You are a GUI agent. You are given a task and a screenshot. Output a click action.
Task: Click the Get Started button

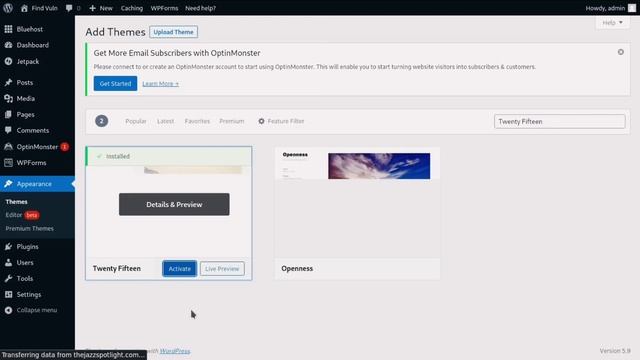[116, 83]
